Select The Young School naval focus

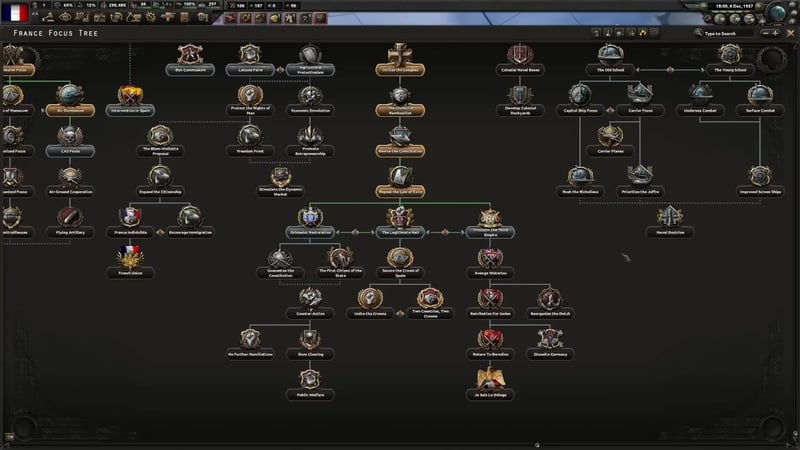(x=730, y=60)
